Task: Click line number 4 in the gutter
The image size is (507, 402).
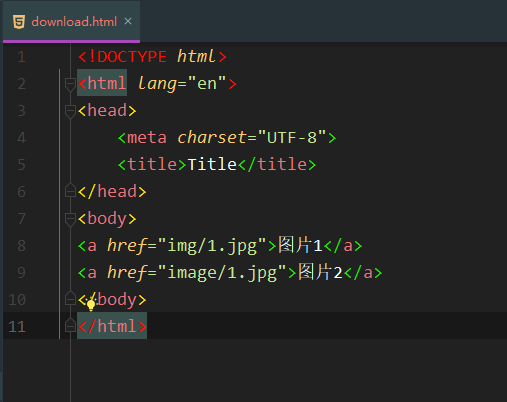Action: click(21, 138)
